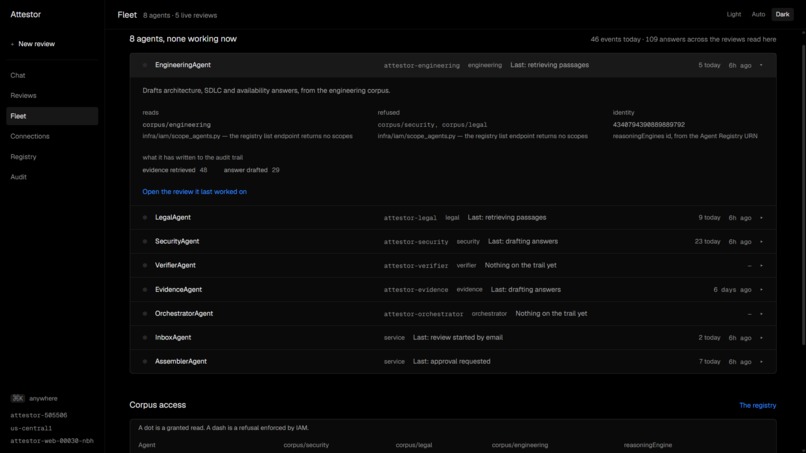Click the answer drafted 29 count
The image size is (806, 453).
pos(251,170)
